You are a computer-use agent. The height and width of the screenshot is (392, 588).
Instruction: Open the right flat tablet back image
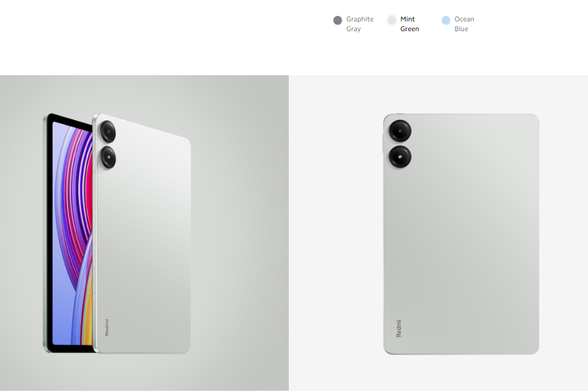[438, 233]
